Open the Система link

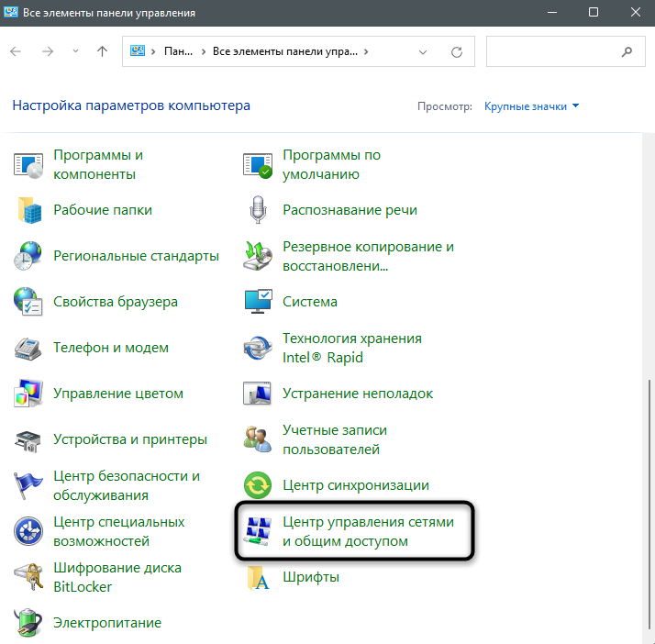coord(310,302)
